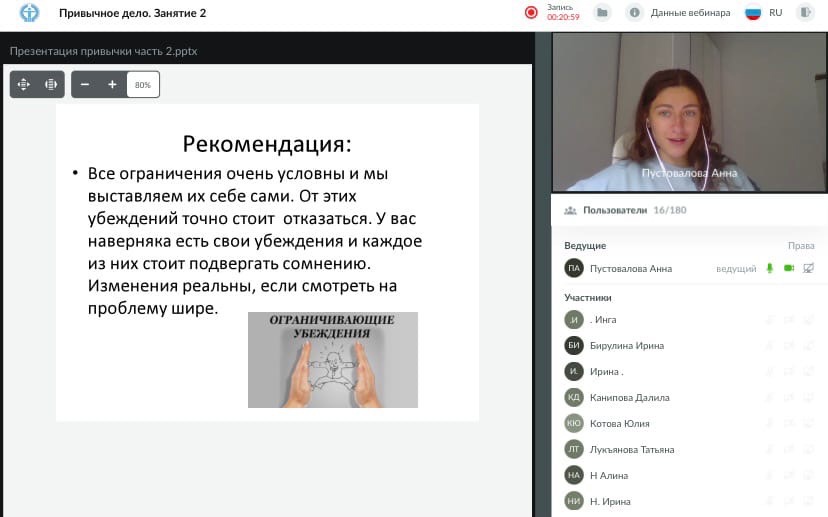Toggle microphone permission for . Инга
Image resolution: width=828 pixels, height=517 pixels.
[x=769, y=319]
